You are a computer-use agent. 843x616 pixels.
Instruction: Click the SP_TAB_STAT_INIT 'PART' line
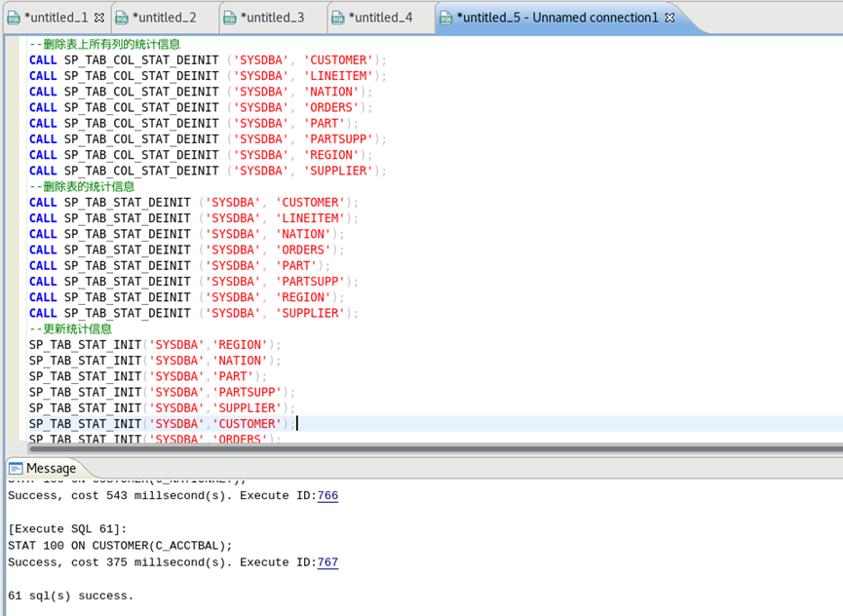click(148, 377)
